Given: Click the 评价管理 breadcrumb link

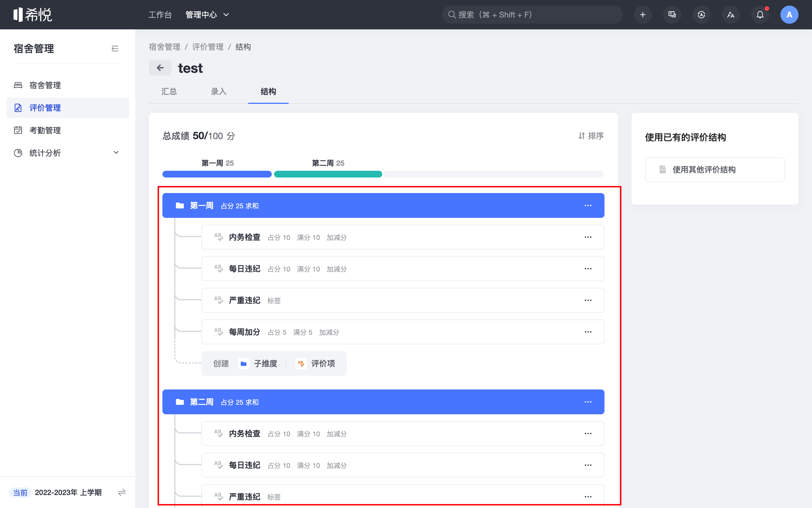Looking at the screenshot, I should click(208, 47).
